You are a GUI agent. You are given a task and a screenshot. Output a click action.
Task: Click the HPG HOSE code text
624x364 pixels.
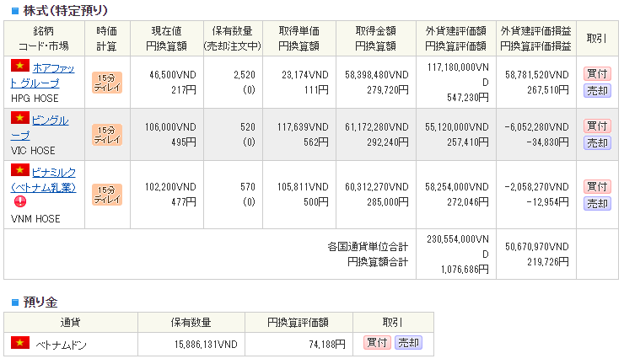35,99
